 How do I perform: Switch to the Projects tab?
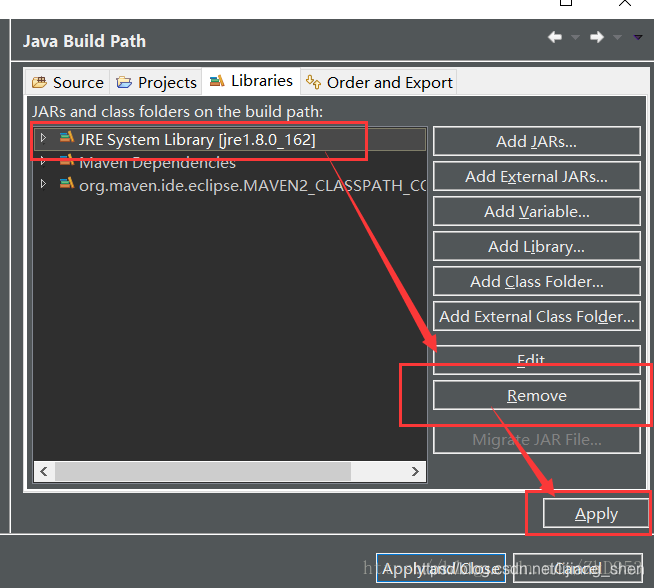click(156, 82)
